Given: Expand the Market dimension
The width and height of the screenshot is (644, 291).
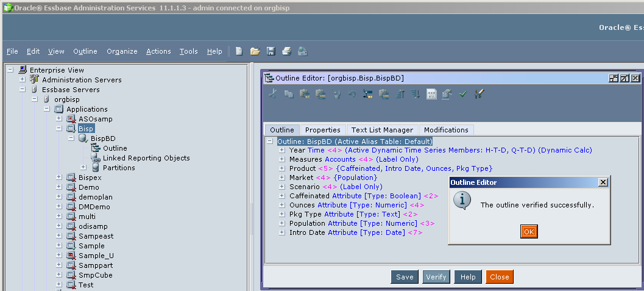Looking at the screenshot, I should coord(281,178).
